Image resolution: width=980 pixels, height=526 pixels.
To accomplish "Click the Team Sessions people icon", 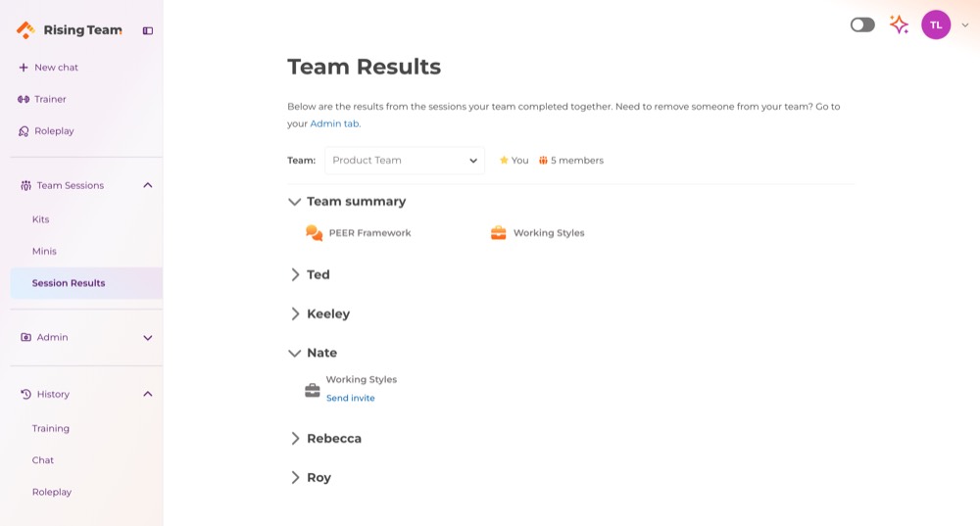I will 25,185.
